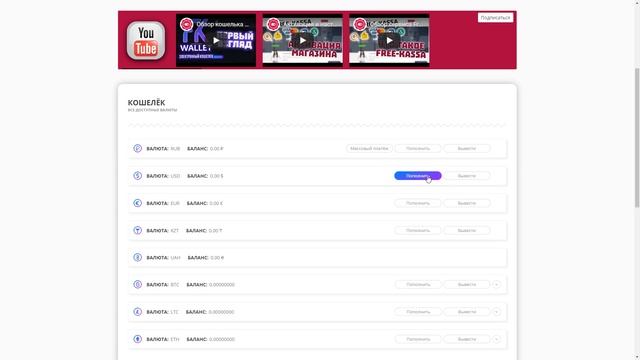640x360 pixels.
Task: Click the USD dollar currency icon
Action: tap(138, 176)
